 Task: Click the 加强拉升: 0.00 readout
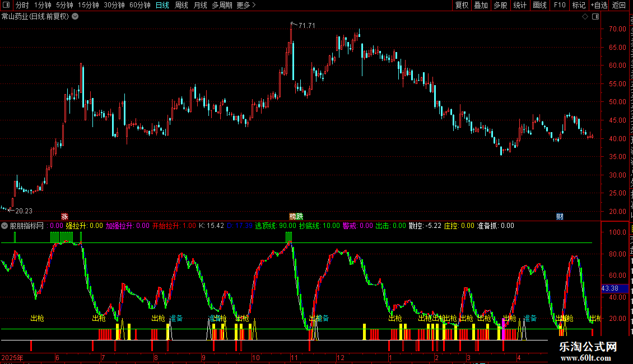click(x=128, y=226)
